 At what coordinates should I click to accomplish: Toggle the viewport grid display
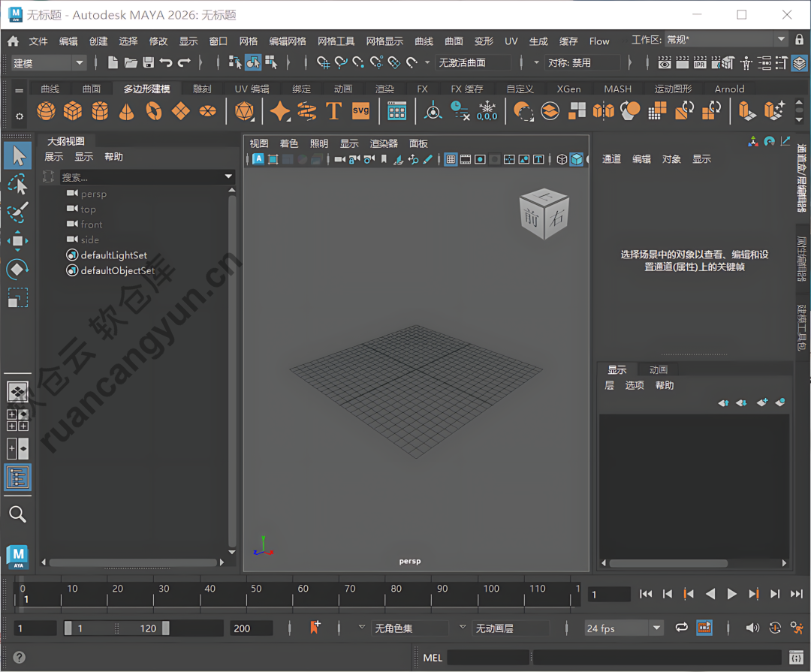pyautogui.click(x=451, y=158)
